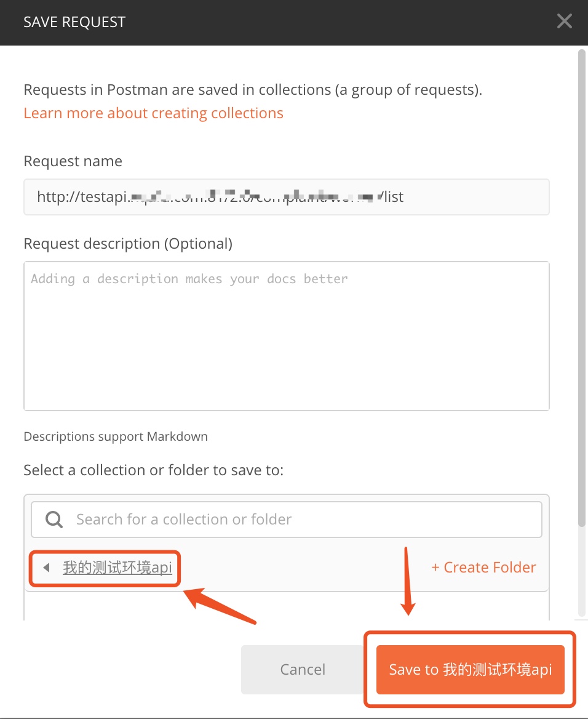Viewport: 588px width, 719px height.
Task: Save to 我的测试环境api
Action: click(x=471, y=670)
